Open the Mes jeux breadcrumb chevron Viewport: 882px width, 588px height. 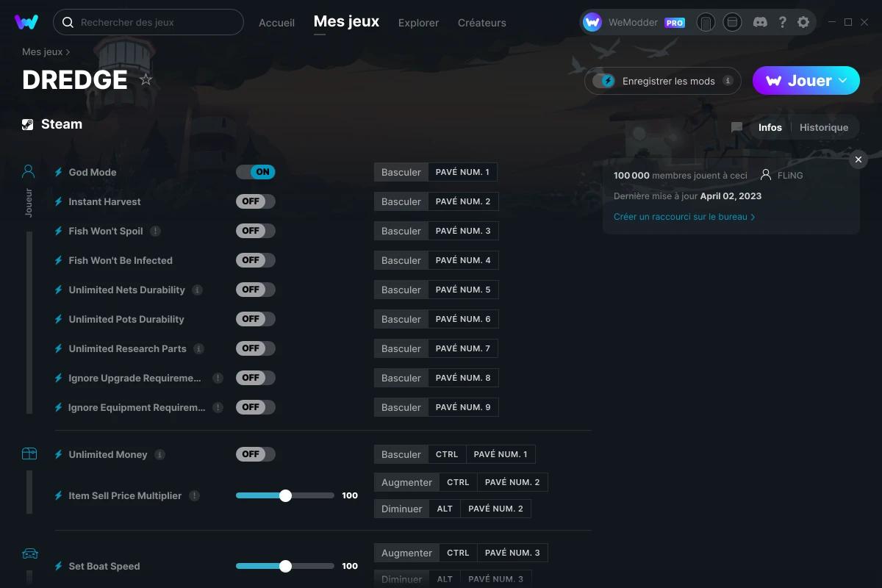click(68, 52)
